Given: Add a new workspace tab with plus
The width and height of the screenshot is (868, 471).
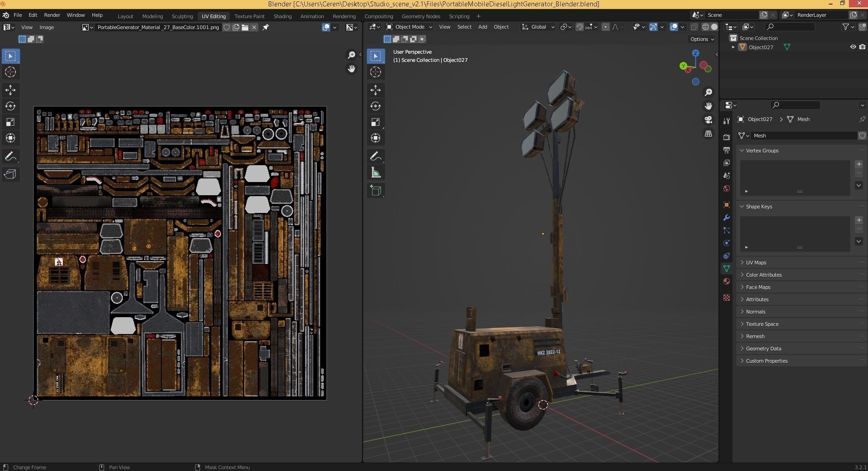Looking at the screenshot, I should pyautogui.click(x=478, y=16).
